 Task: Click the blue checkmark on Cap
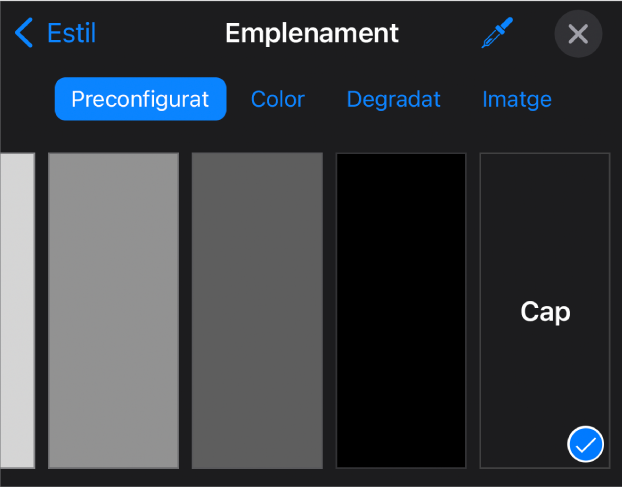(x=586, y=444)
